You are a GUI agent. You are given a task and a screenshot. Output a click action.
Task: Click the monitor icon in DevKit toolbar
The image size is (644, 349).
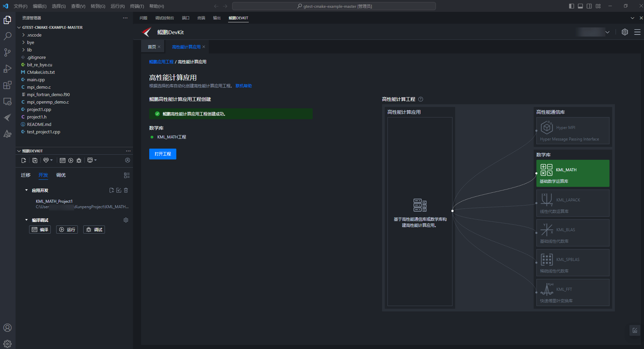pos(90,160)
